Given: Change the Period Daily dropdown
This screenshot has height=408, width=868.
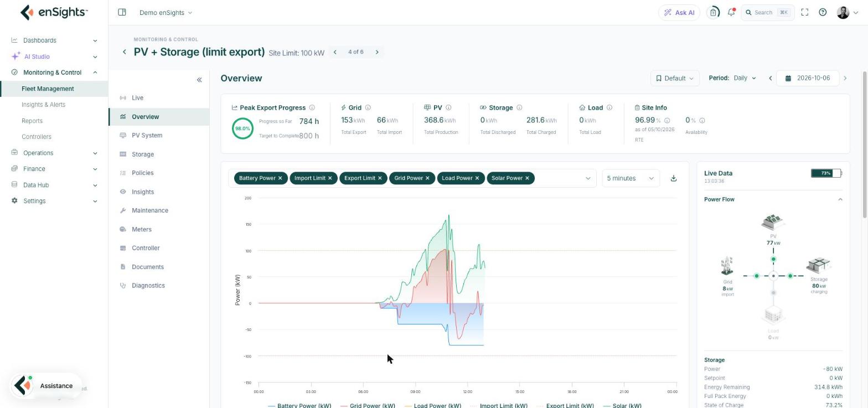Looking at the screenshot, I should (x=745, y=78).
